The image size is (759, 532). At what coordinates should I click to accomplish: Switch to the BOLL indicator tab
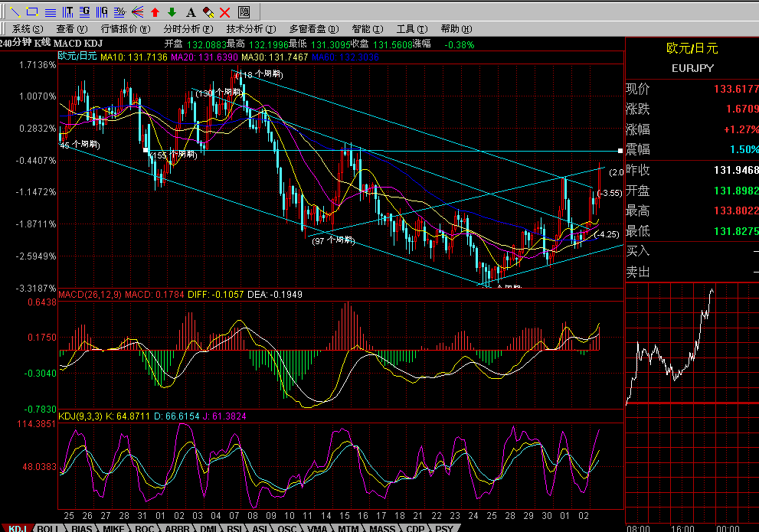pos(47,528)
